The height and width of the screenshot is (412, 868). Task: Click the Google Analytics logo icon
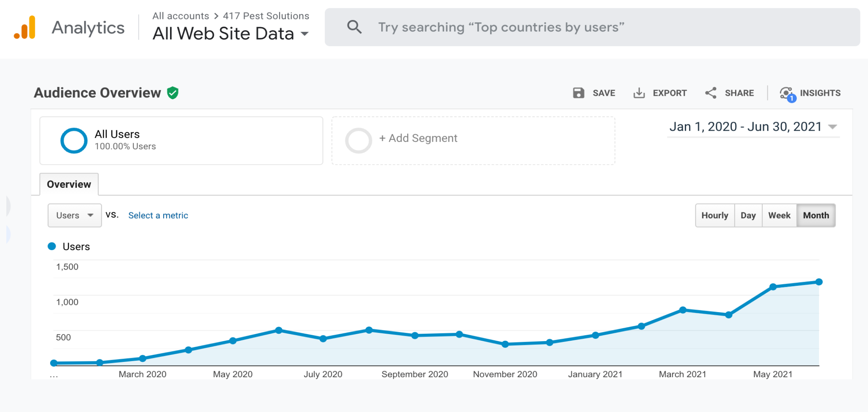[x=25, y=27]
